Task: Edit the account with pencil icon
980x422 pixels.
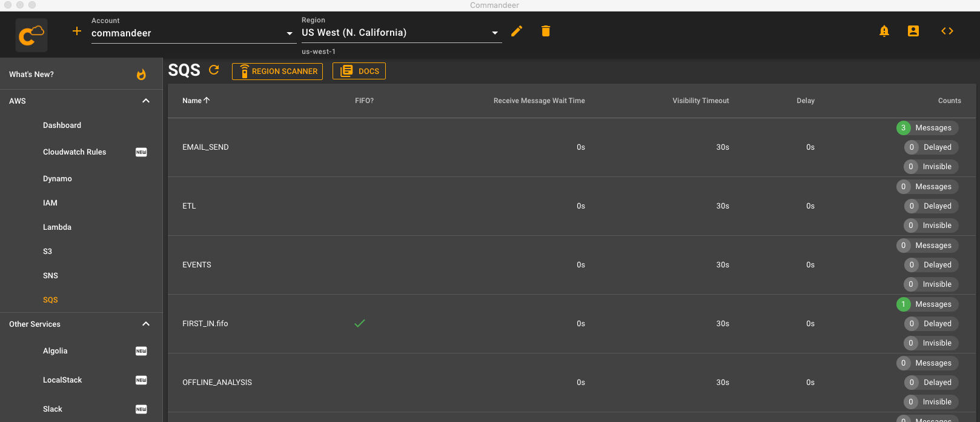Action: coord(517,31)
